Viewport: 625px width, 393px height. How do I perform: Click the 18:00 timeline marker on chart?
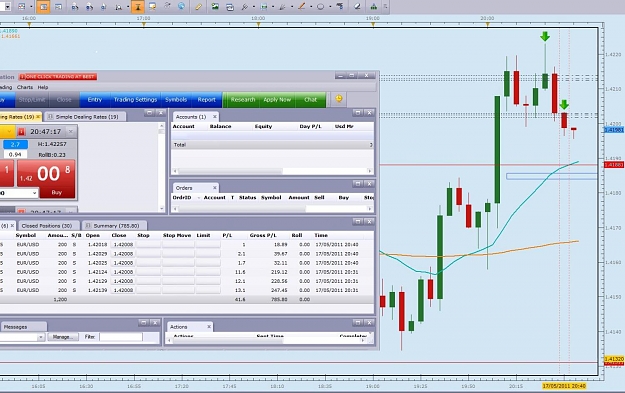point(258,25)
